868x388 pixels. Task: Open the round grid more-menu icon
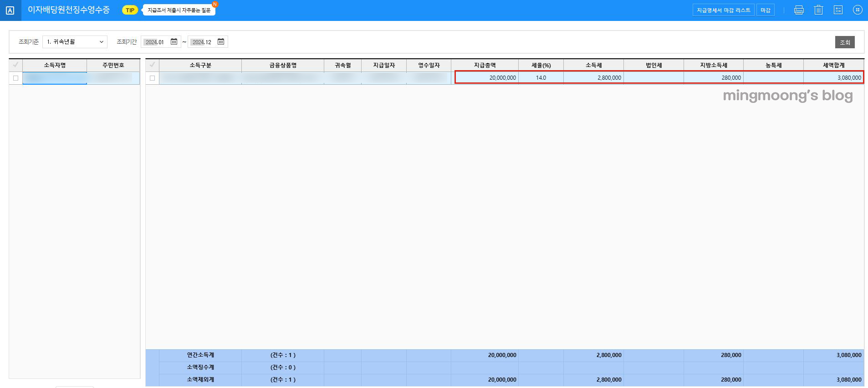858,10
